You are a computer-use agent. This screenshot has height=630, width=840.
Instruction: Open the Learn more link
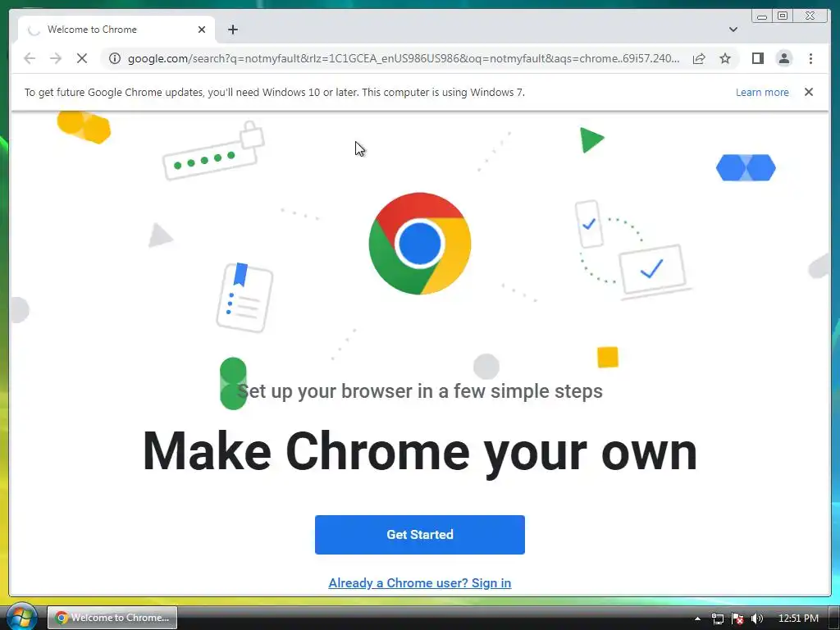762,92
